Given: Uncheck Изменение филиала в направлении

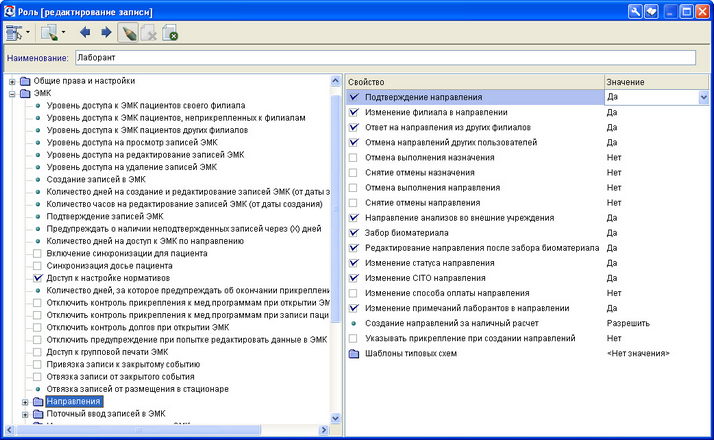Looking at the screenshot, I should 353,113.
